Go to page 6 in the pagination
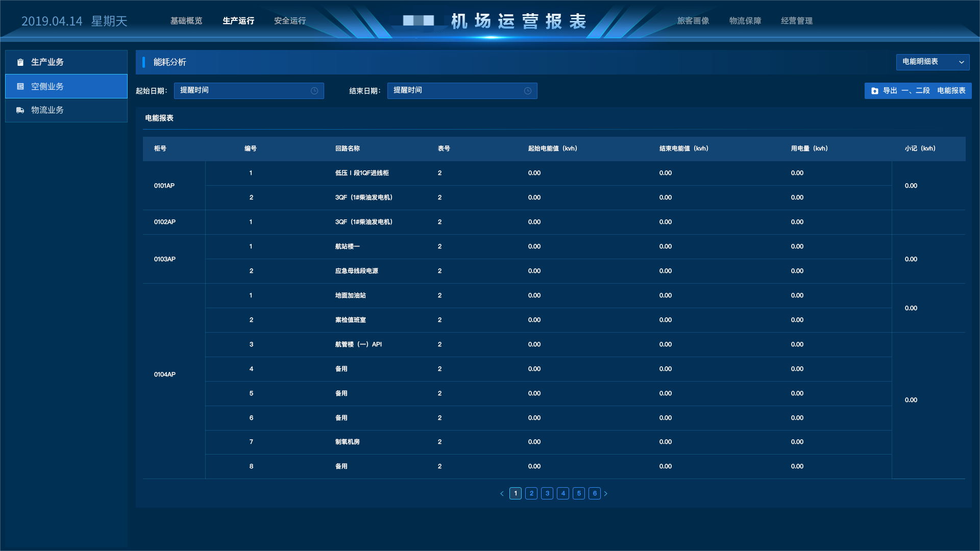 pyautogui.click(x=595, y=494)
